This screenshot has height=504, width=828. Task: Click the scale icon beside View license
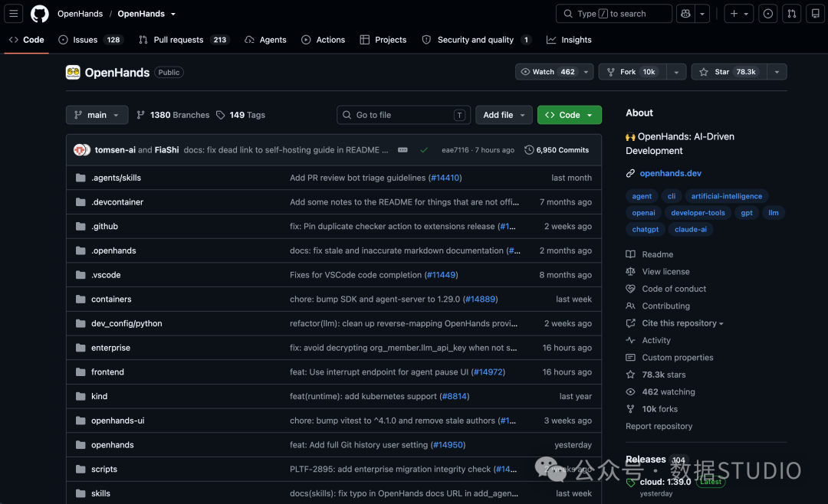[630, 271]
